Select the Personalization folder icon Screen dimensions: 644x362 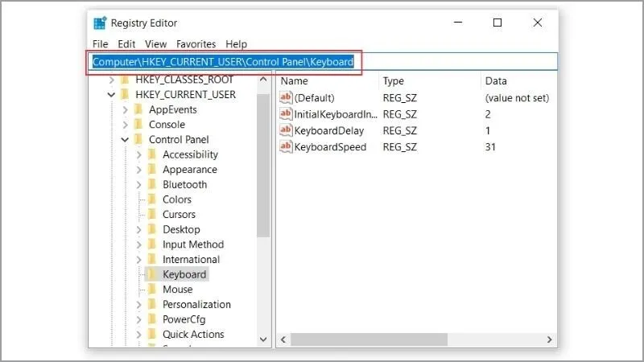pyautogui.click(x=152, y=305)
